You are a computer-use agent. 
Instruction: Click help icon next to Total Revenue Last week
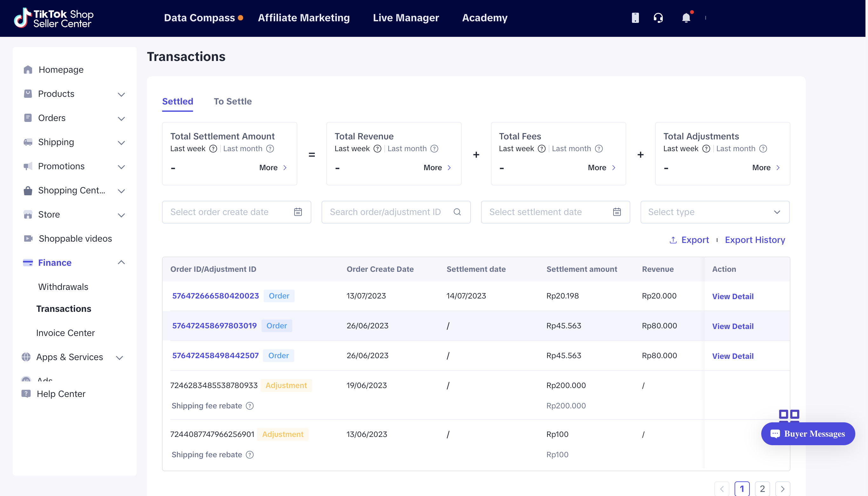[377, 149]
